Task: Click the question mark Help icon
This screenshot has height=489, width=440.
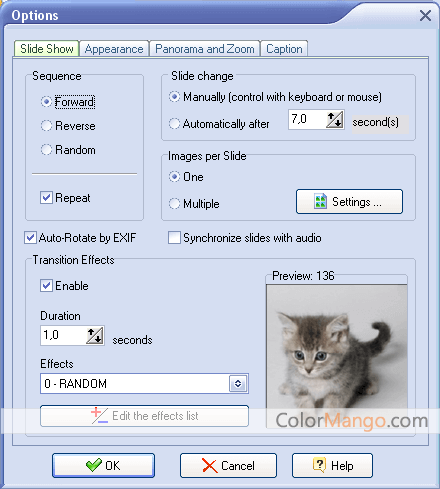Action: [319, 465]
